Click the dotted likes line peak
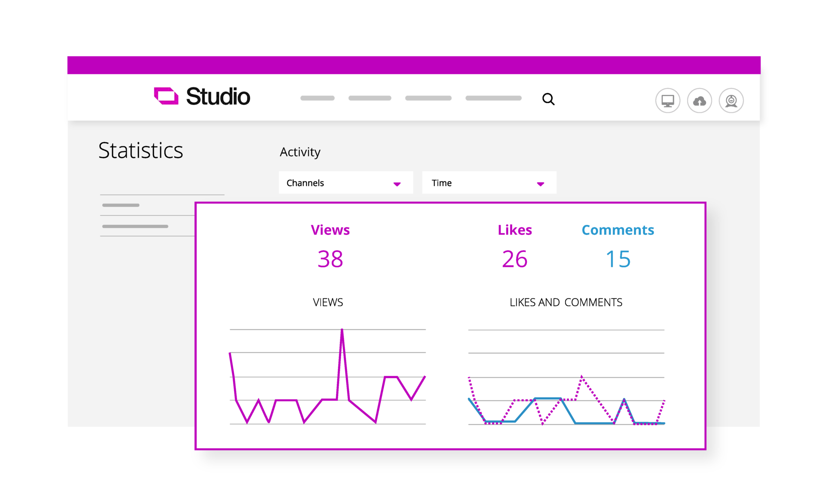Image resolution: width=837 pixels, height=504 pixels. click(x=582, y=377)
